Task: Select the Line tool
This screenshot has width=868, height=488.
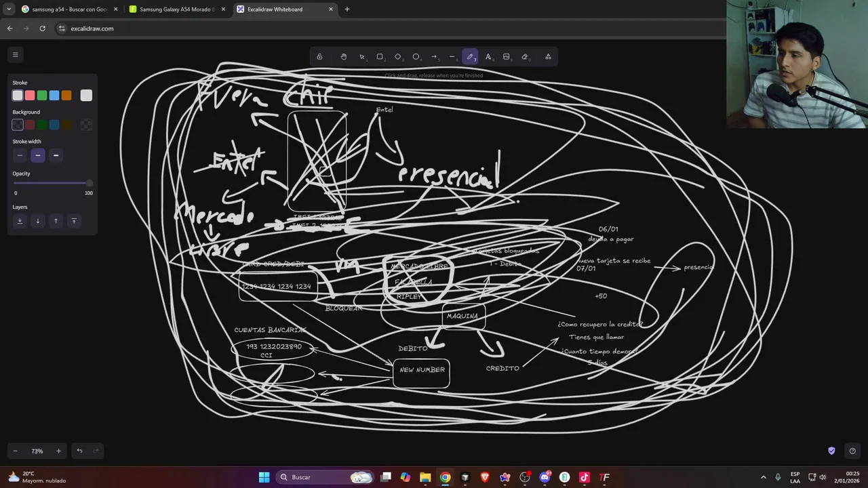Action: (452, 57)
